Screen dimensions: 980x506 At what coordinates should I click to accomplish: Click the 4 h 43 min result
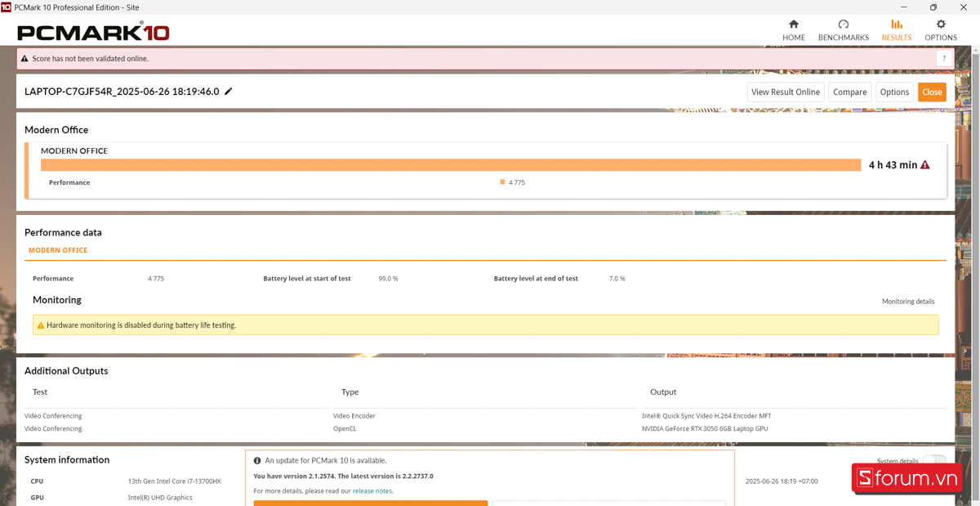click(x=893, y=165)
